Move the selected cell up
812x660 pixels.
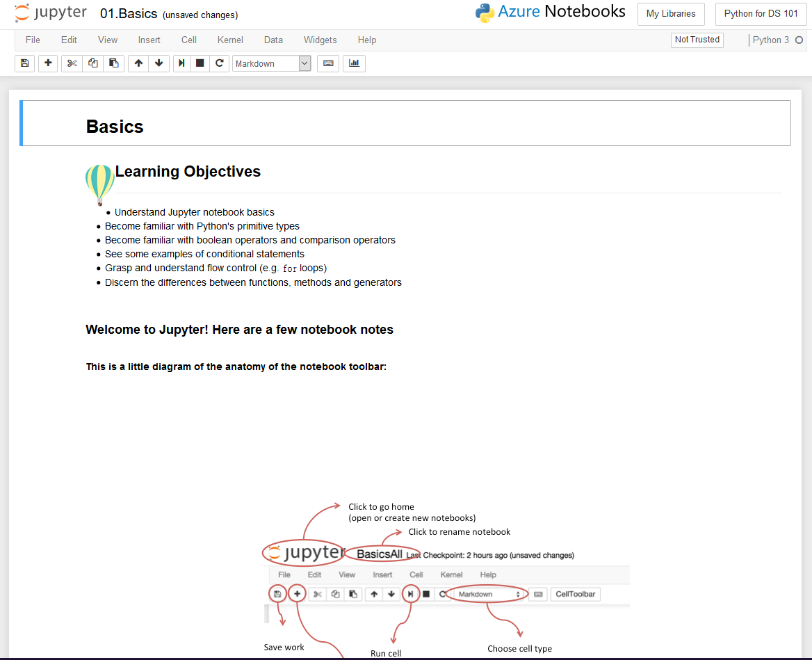(138, 63)
